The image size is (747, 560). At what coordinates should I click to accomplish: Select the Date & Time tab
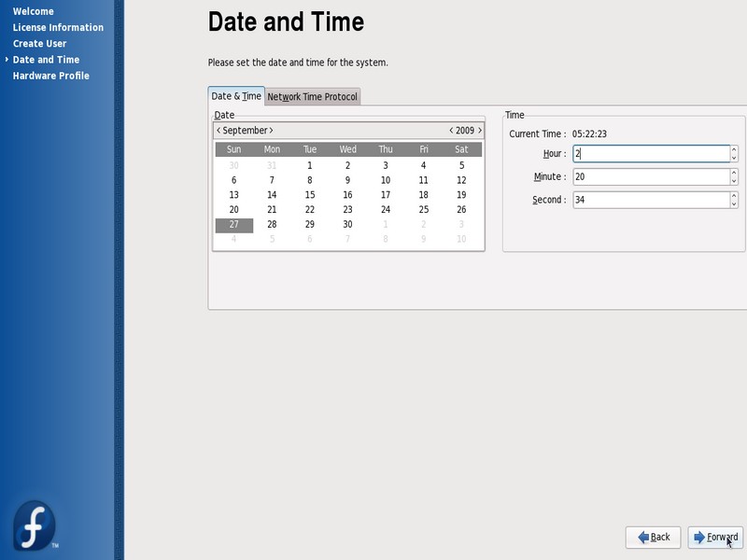click(236, 96)
